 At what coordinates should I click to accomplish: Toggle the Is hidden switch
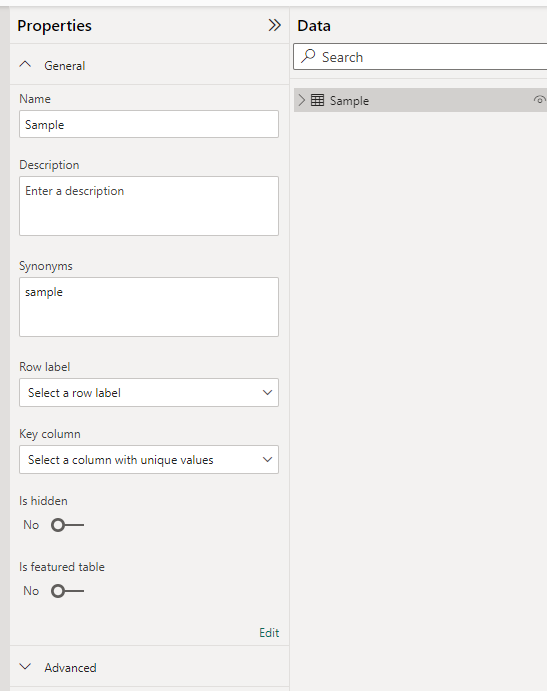tap(67, 525)
